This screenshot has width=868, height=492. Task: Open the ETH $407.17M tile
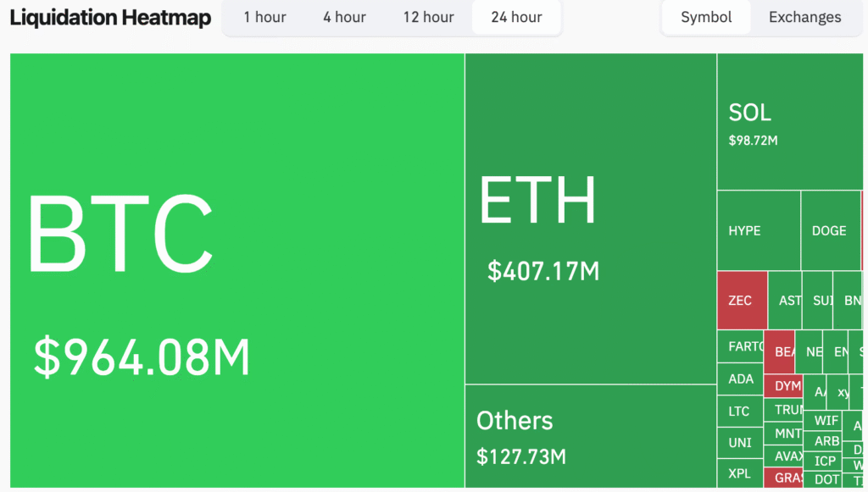[591, 218]
